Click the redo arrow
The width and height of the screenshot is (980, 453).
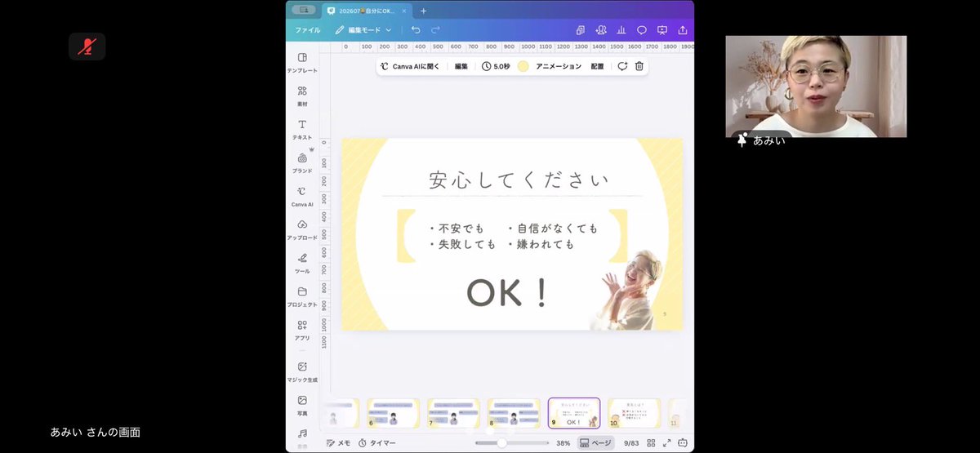click(435, 30)
